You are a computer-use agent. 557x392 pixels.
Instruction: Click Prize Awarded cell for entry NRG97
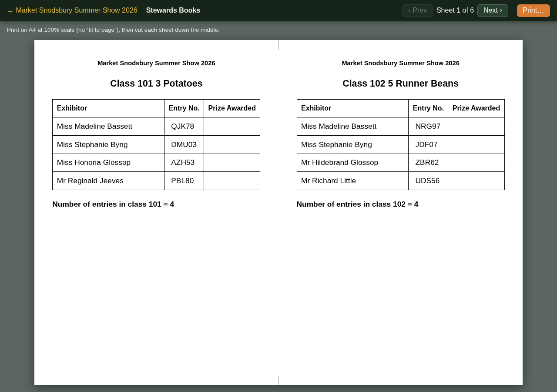coord(476,127)
